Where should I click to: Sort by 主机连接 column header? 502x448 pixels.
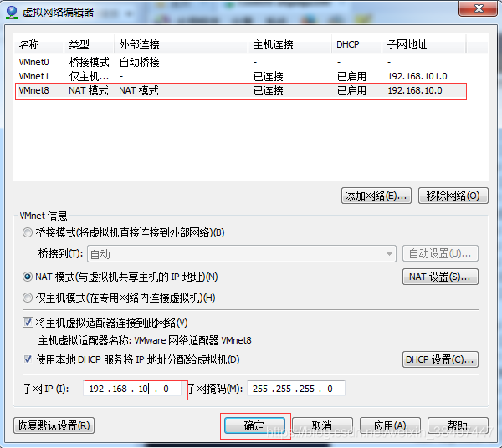tap(289, 44)
